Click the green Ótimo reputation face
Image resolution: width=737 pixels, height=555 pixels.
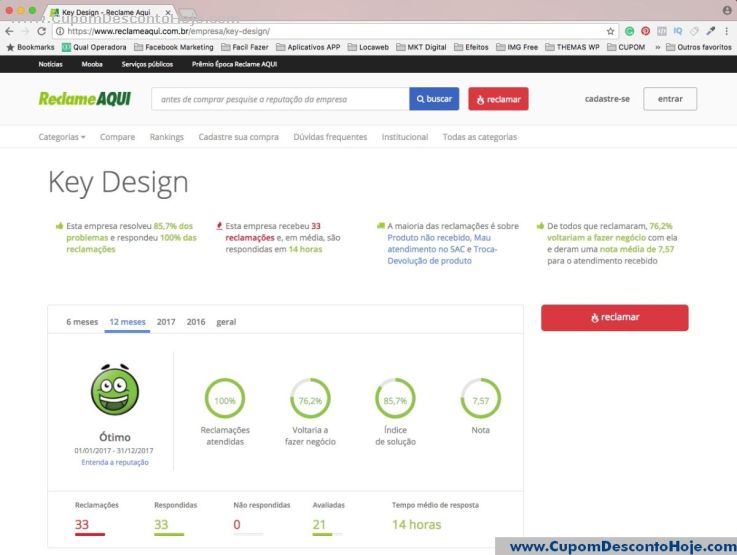pyautogui.click(x=115, y=389)
